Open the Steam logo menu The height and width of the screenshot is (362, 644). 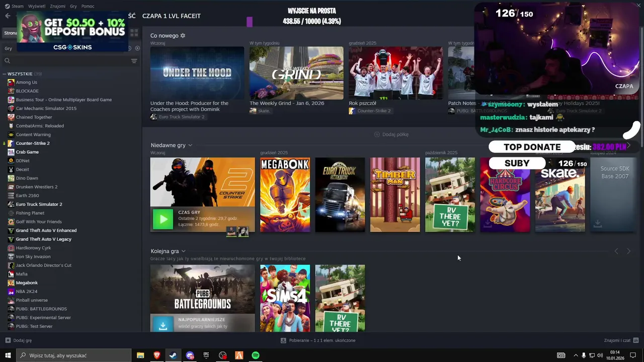pyautogui.click(x=7, y=6)
